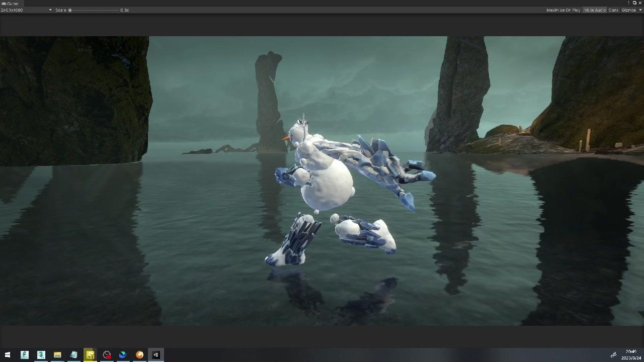Screen dimensions: 644x362
Task: Click the taskbar clock and date
Action: pos(631,355)
